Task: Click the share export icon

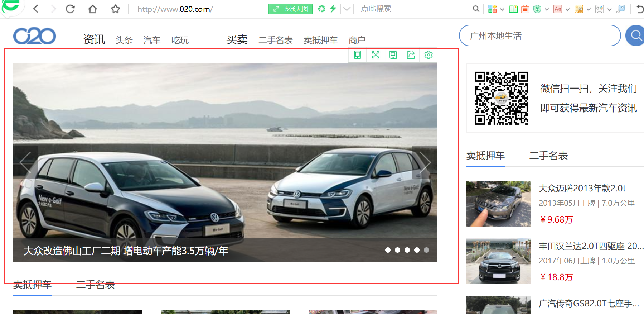Action: [411, 55]
